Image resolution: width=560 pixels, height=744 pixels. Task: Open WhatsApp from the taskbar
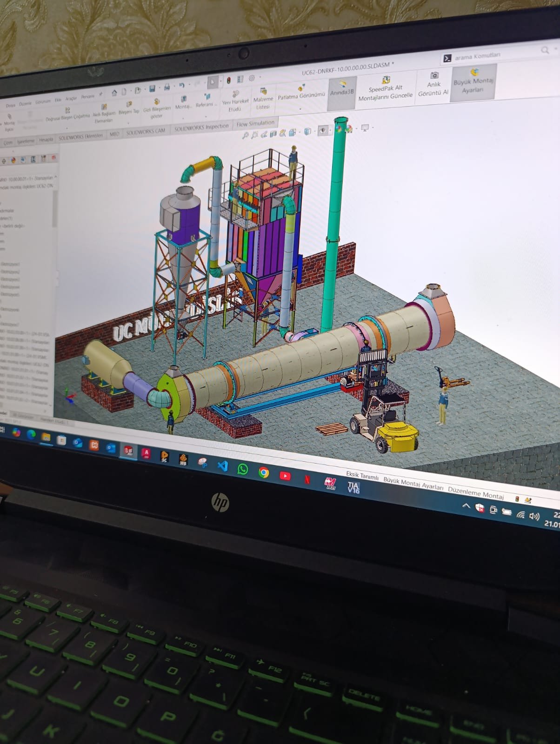[x=242, y=469]
